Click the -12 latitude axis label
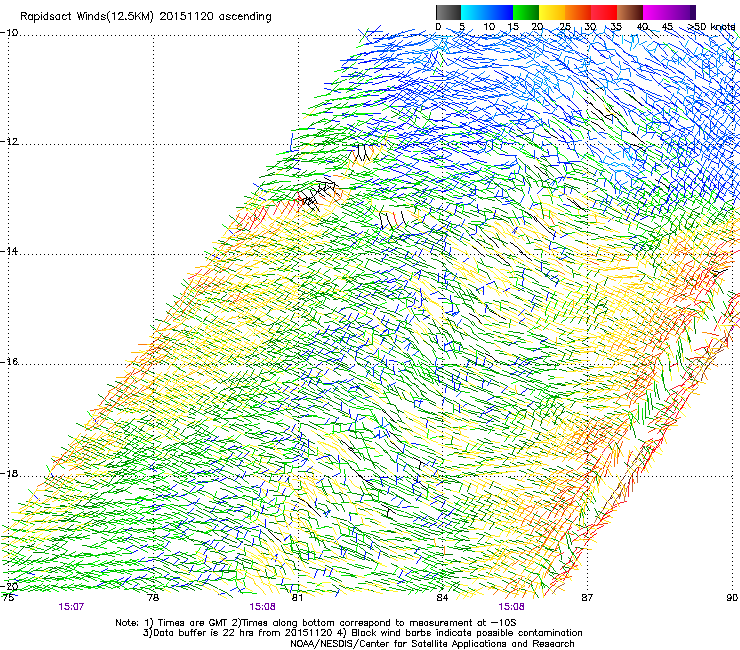 (x=9, y=142)
